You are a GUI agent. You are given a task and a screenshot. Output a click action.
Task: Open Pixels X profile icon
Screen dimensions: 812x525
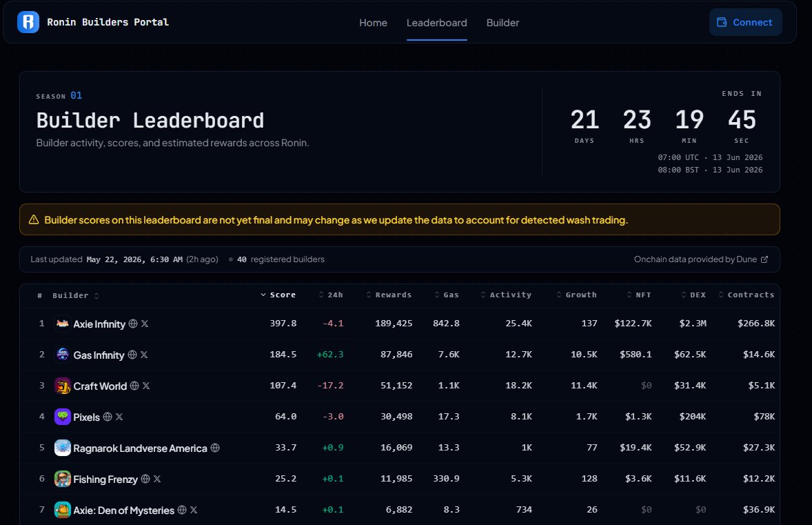point(119,417)
